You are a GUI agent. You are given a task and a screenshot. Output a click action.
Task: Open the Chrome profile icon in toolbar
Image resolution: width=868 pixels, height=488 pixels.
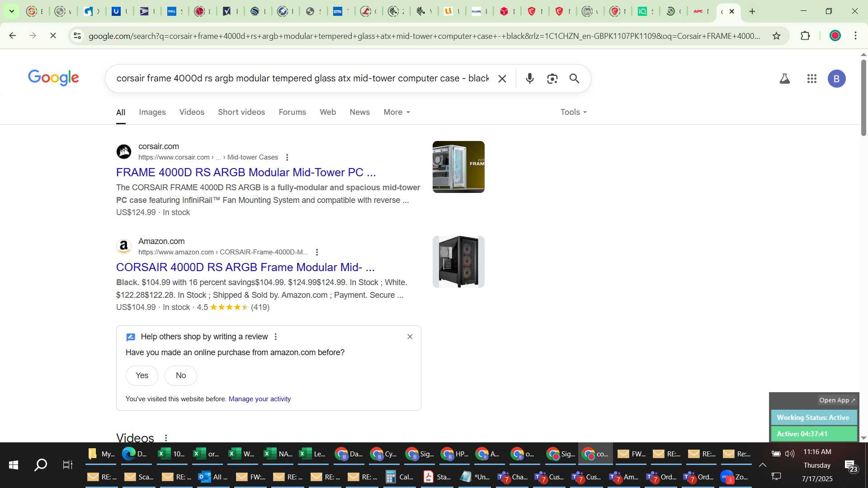835,36
